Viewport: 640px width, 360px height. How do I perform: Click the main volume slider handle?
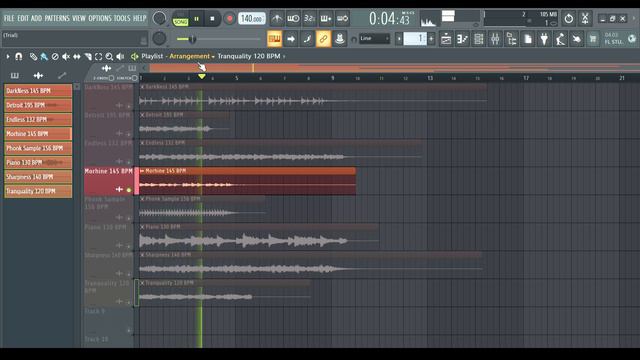pos(192,39)
